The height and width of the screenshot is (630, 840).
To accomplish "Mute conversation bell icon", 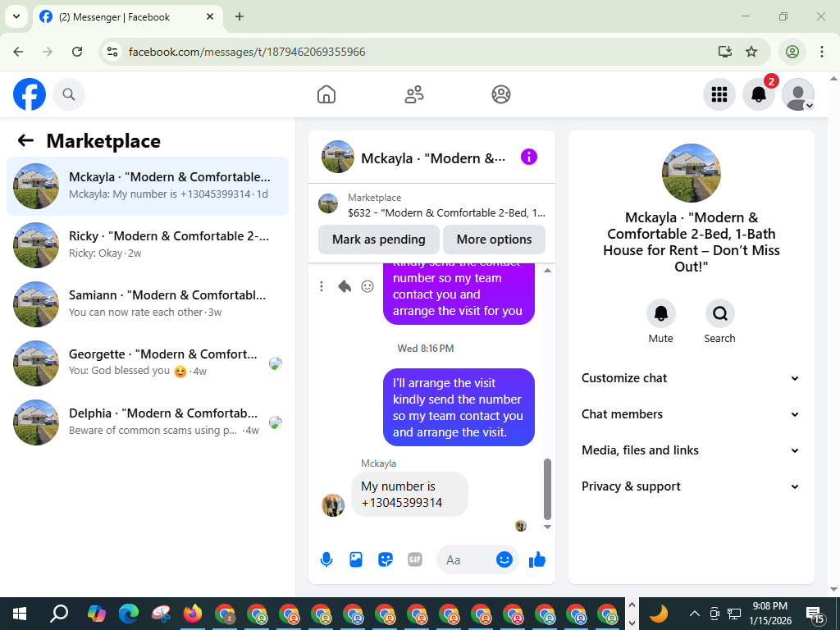I will [660, 313].
